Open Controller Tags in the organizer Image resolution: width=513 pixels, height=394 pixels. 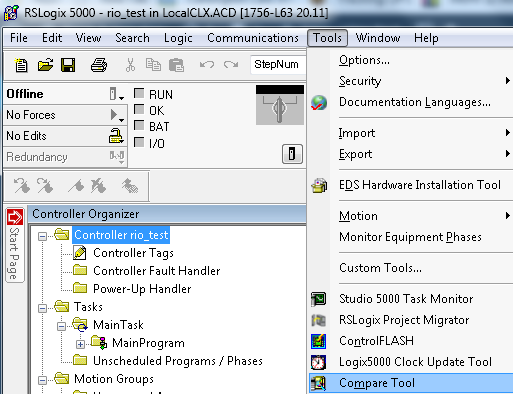pos(133,253)
